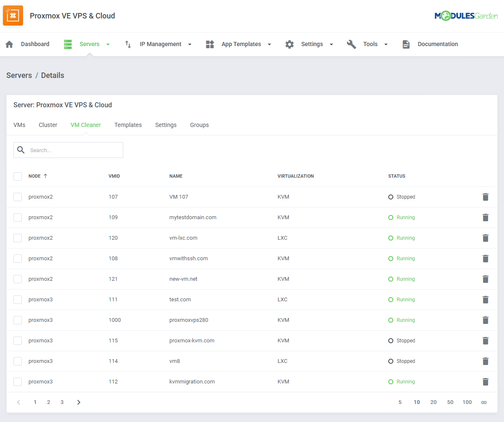
Task: Tick the select-all checkbox in table header
Action: tap(17, 176)
